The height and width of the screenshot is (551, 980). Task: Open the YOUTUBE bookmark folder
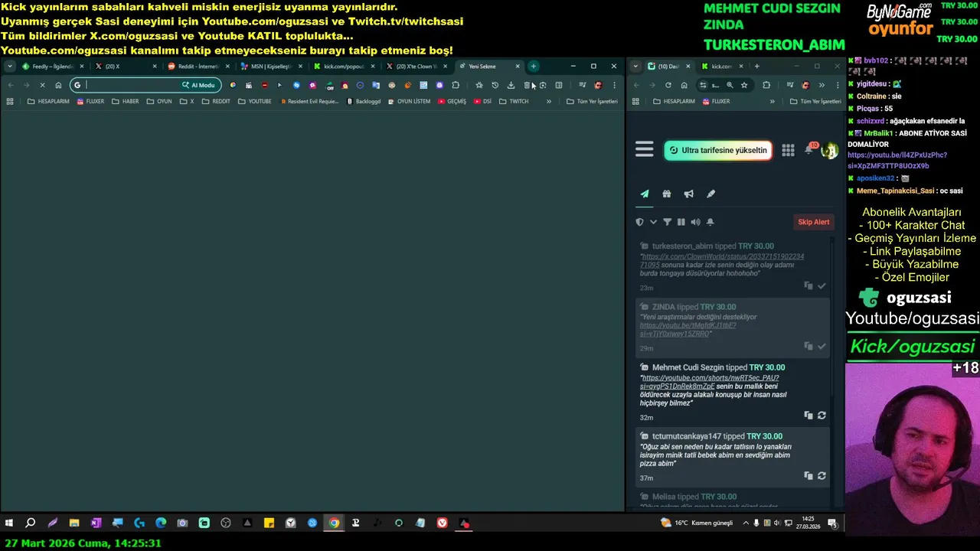pyautogui.click(x=254, y=101)
